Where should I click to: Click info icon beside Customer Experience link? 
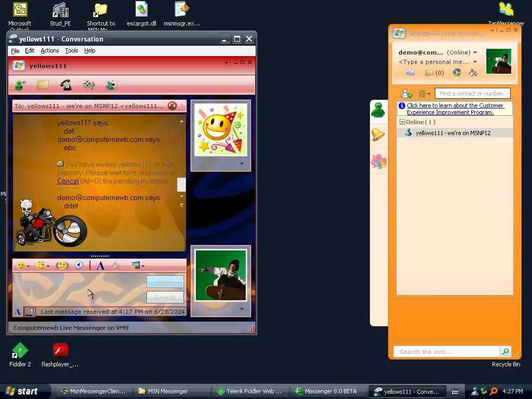click(402, 106)
